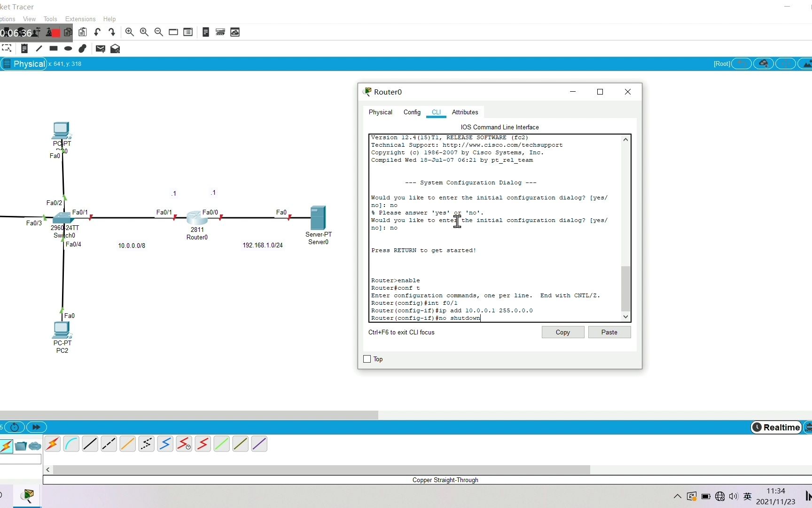812x508 pixels.
Task: Pick the blue Coaxial zigzag cable
Action: point(165,444)
